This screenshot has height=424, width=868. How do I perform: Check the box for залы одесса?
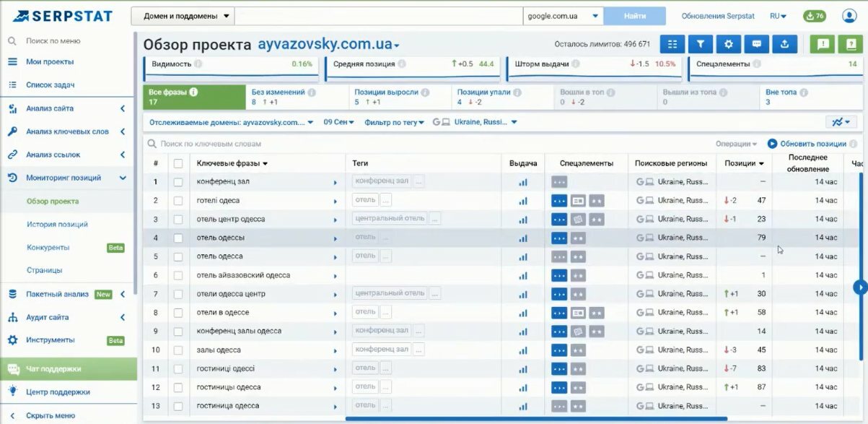(x=178, y=350)
